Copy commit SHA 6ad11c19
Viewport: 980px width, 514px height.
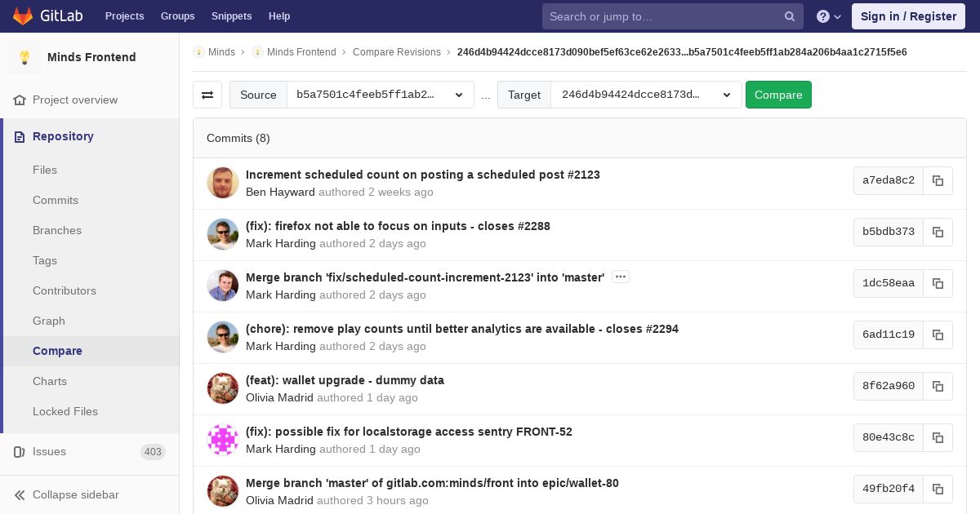(938, 335)
